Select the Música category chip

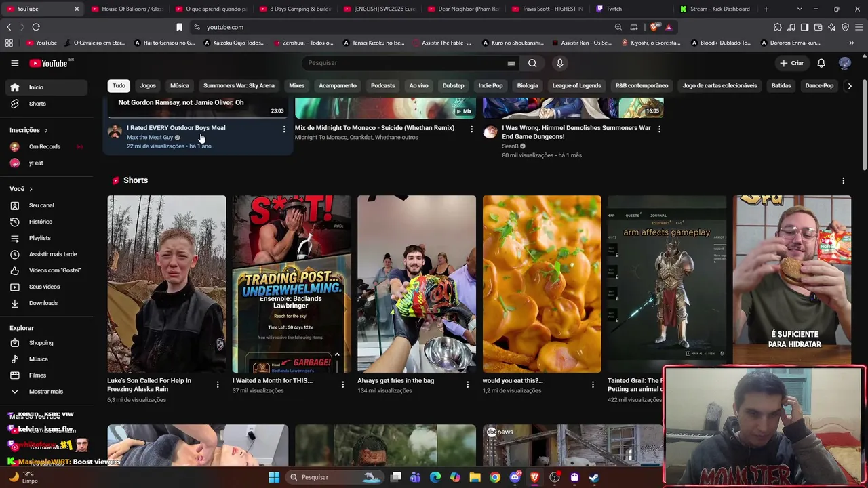[180, 86]
